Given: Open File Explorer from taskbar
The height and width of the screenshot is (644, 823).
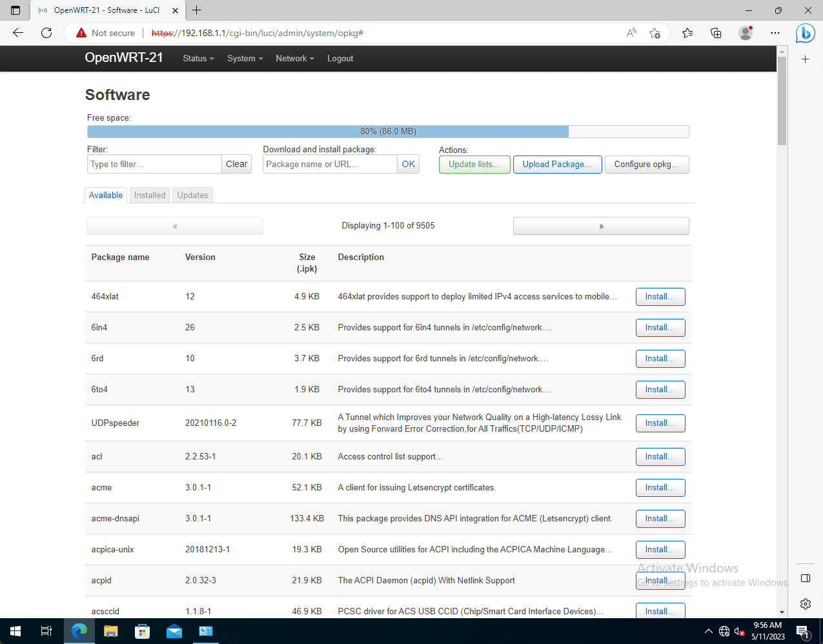Looking at the screenshot, I should [x=111, y=631].
